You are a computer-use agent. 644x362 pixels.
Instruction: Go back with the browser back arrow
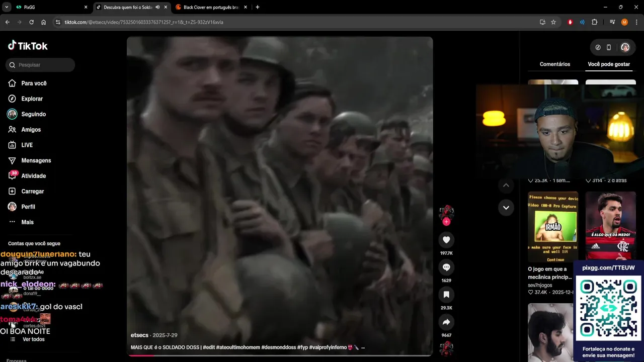point(8,22)
